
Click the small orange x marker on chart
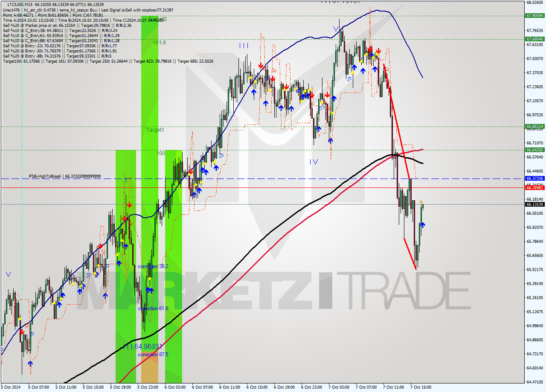[x=421, y=202]
